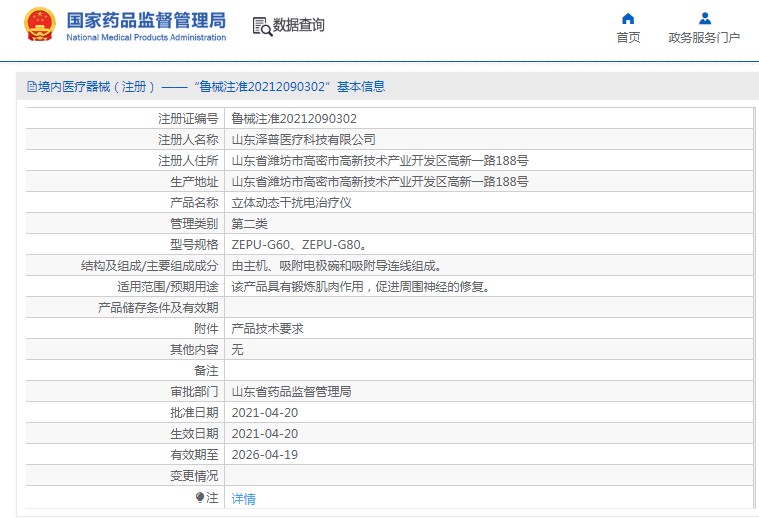Image resolution: width=759 pixels, height=518 pixels.
Task: Click the National Medical Products Administration text
Action: point(146,38)
